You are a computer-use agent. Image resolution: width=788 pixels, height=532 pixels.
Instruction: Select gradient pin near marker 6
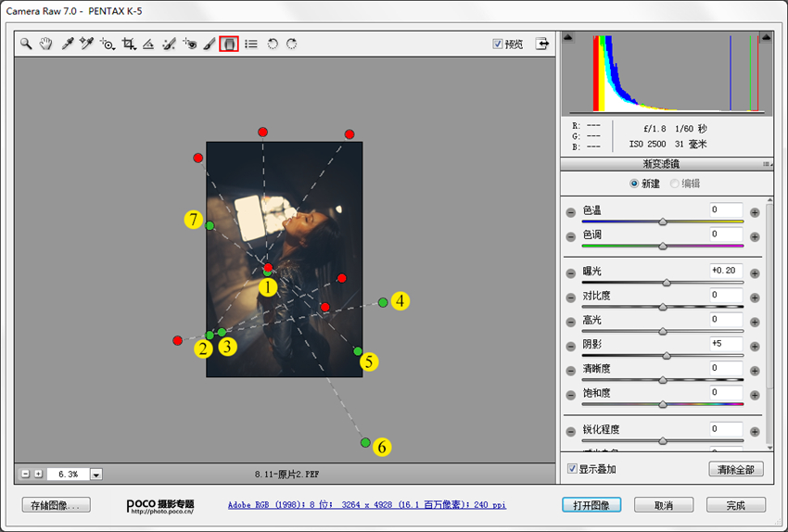[x=365, y=443]
